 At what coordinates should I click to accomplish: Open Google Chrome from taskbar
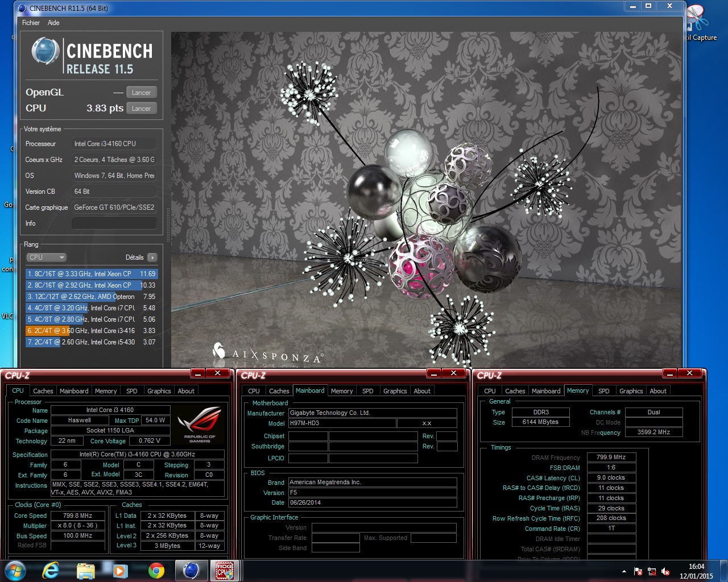click(x=156, y=571)
